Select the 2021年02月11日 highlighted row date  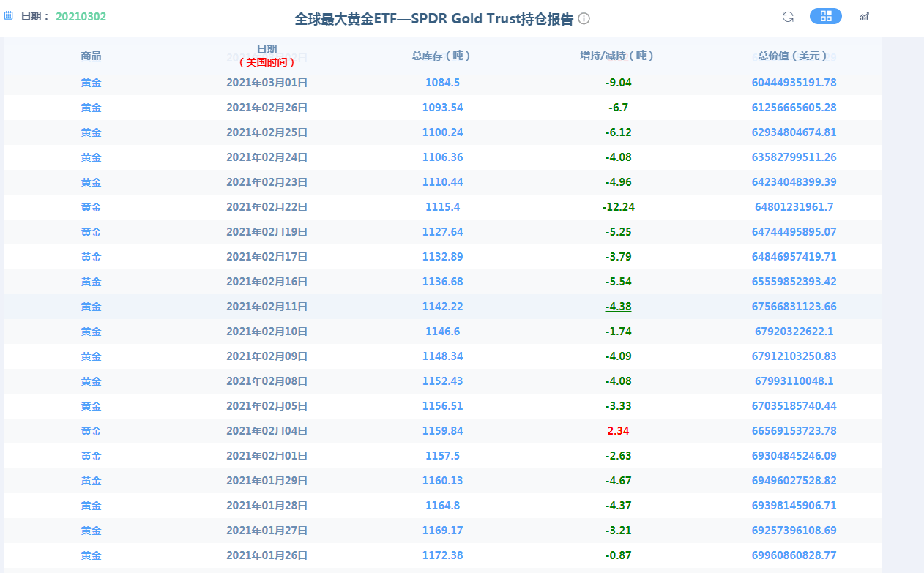pyautogui.click(x=267, y=307)
